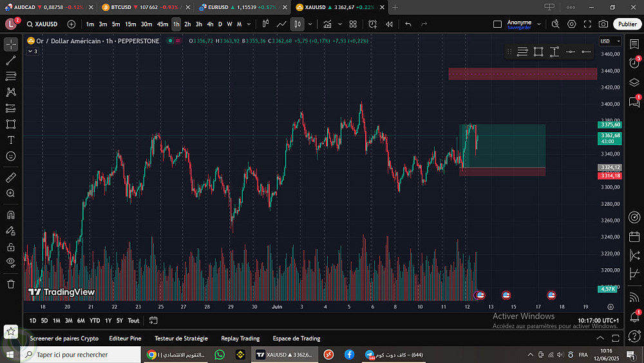Delete all drawings with trash icon
This screenshot has width=644, height=363.
point(11,284)
